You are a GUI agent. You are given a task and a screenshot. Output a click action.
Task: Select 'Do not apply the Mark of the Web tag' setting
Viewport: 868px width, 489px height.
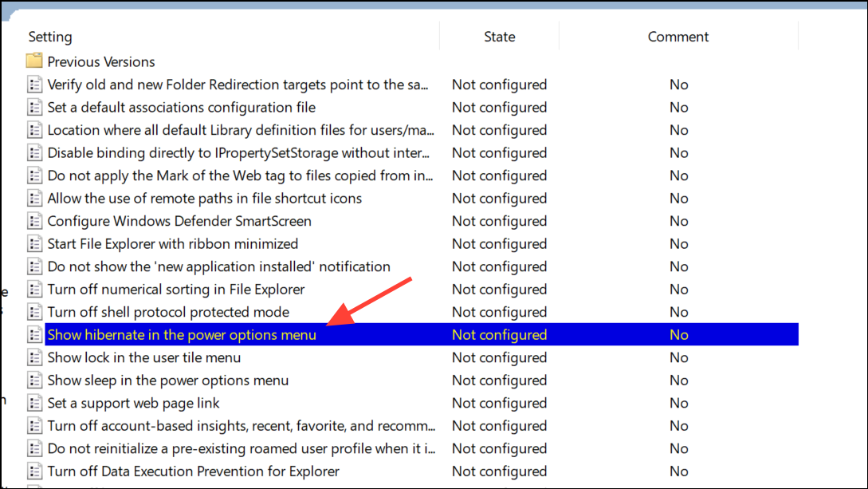[x=240, y=175]
